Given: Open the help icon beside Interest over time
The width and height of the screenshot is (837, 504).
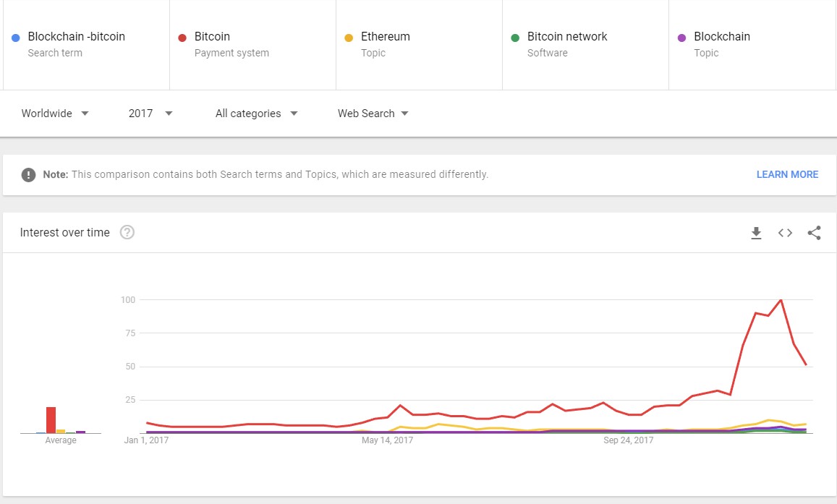Looking at the screenshot, I should coord(127,232).
